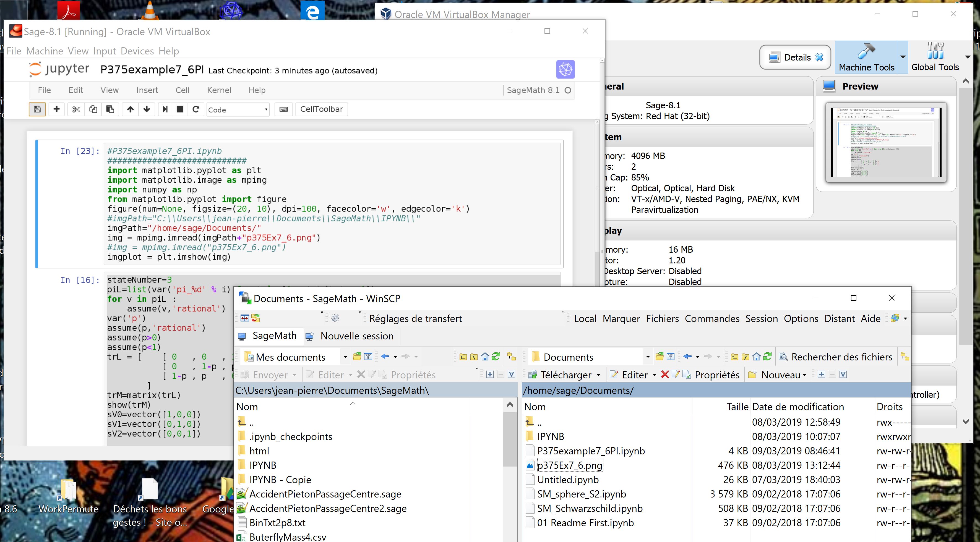Delete selected remote file red X icon
The width and height of the screenshot is (980, 542).
pos(664,375)
